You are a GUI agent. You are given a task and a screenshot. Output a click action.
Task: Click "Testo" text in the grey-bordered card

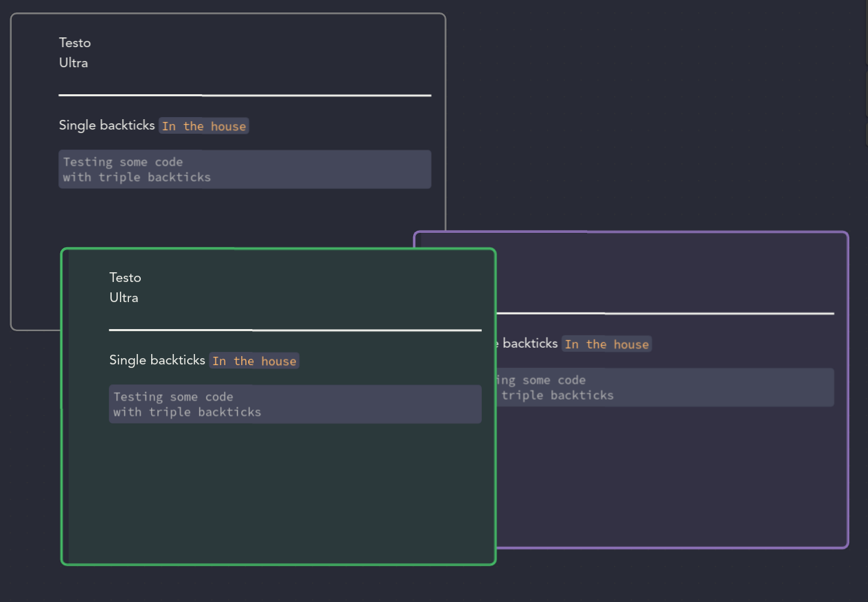[75, 43]
